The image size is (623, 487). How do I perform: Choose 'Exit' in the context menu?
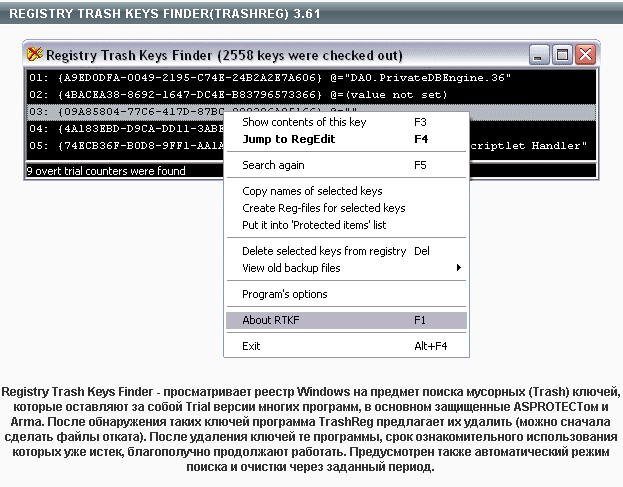click(346, 346)
